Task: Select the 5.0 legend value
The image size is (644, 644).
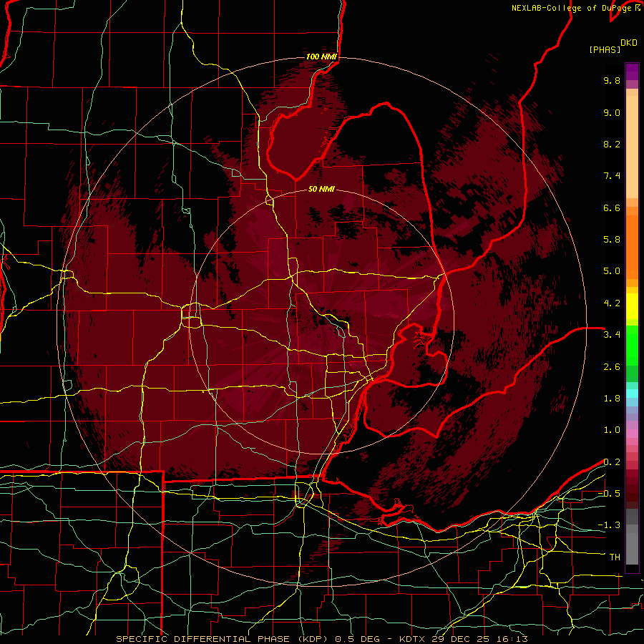Action: click(x=612, y=271)
